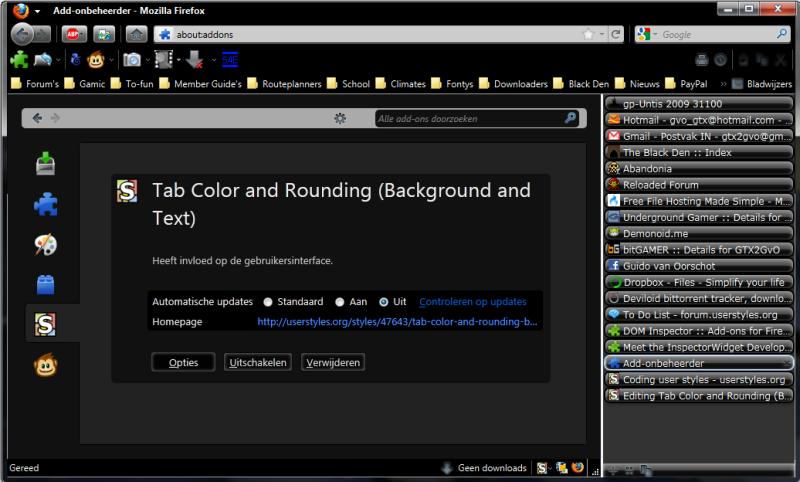
Task: Expand the download icon dropdown arrow
Action: click(213, 60)
